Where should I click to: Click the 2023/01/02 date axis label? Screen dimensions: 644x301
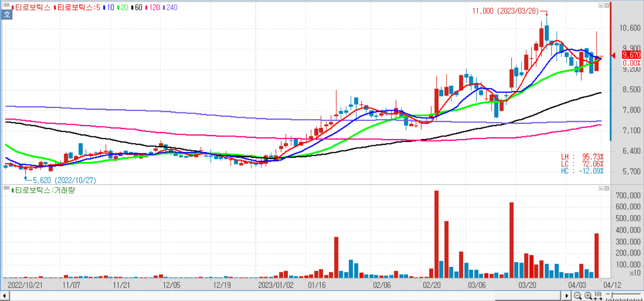click(276, 285)
